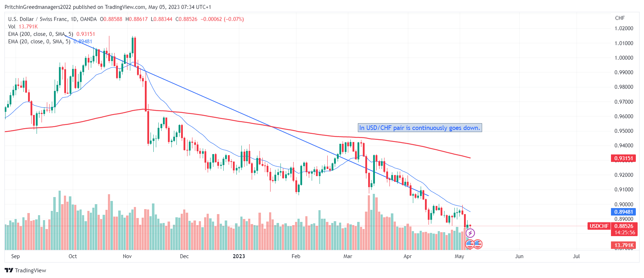The height and width of the screenshot is (278, 644).
Task: Click the May label on time axis
Action: pyautogui.click(x=459, y=256)
